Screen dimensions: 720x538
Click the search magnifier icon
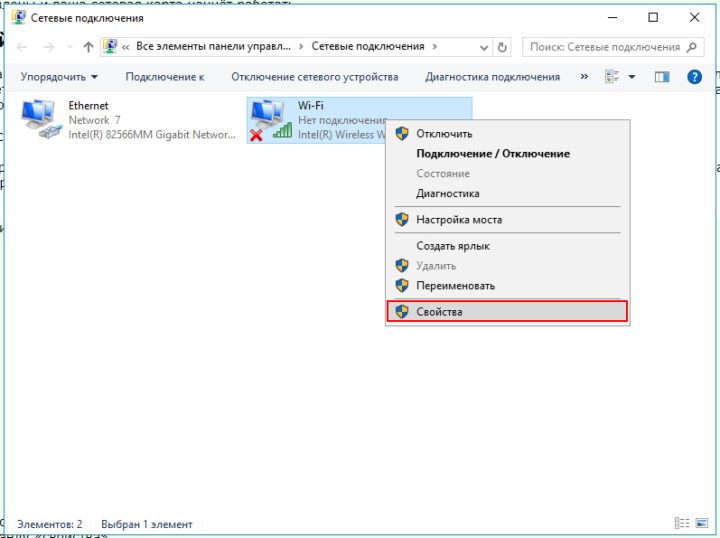(x=692, y=47)
